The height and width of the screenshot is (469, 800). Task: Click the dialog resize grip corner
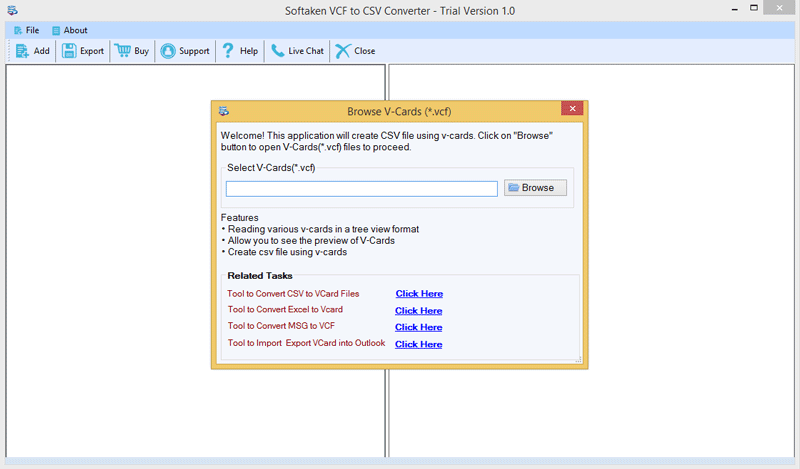pyautogui.click(x=578, y=360)
